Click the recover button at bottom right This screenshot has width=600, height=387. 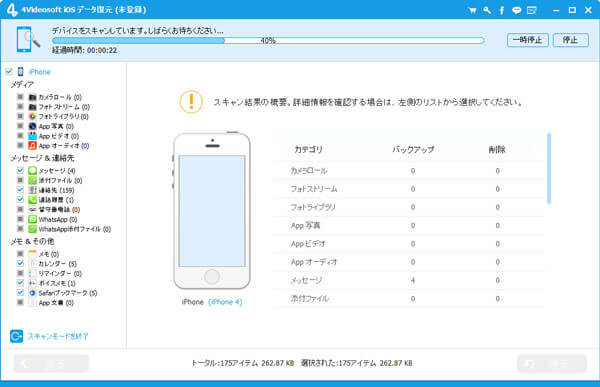[552, 363]
